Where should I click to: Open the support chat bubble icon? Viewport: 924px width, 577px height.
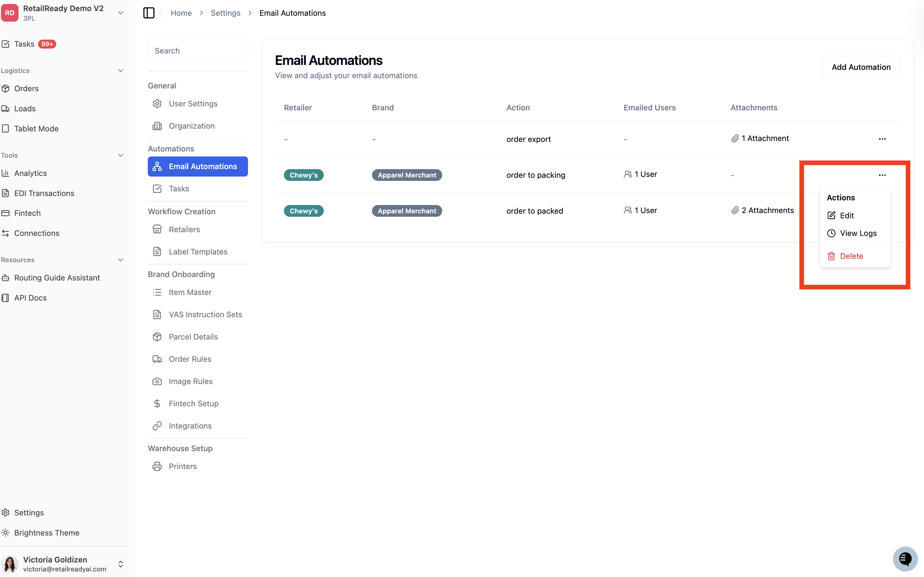coord(905,559)
